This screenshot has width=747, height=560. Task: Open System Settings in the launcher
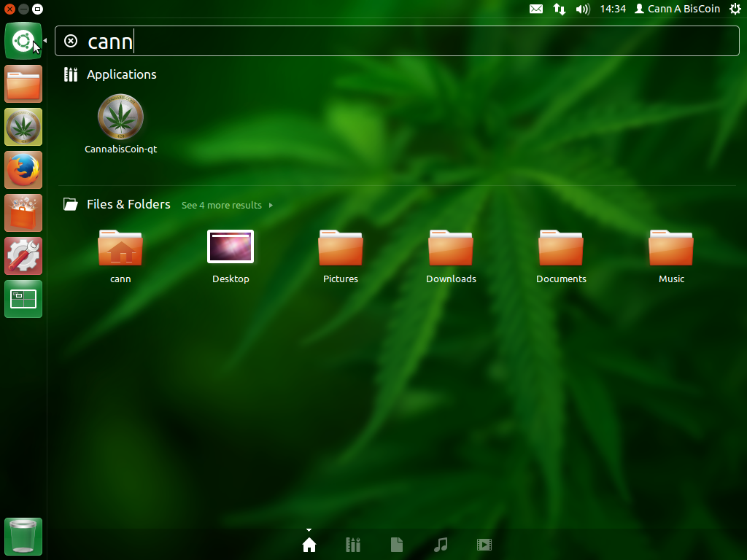tap(23, 256)
